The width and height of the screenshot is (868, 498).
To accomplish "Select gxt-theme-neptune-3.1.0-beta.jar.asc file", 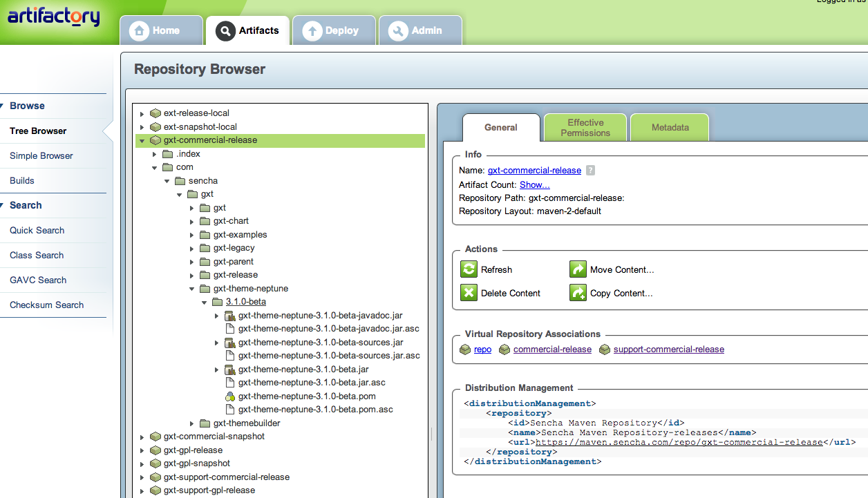I will click(312, 383).
